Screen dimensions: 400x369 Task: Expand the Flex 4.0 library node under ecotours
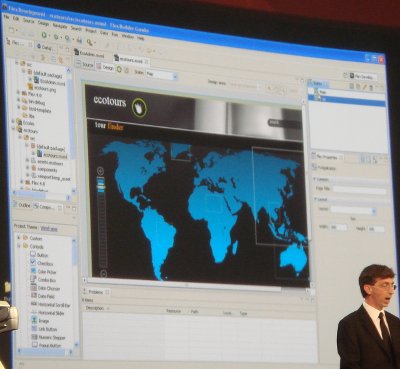(x=22, y=182)
